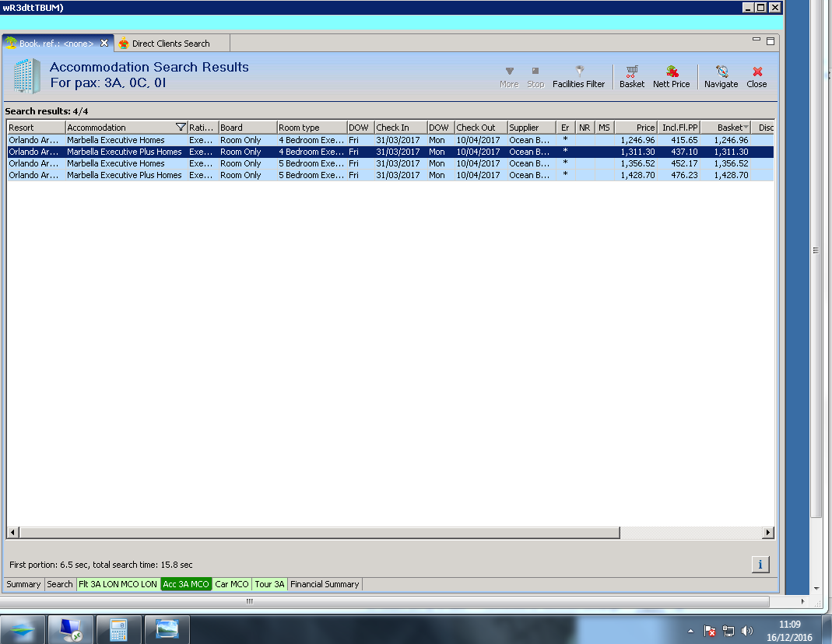832x644 pixels.
Task: Sort by the Check Out column header
Action: (481, 128)
